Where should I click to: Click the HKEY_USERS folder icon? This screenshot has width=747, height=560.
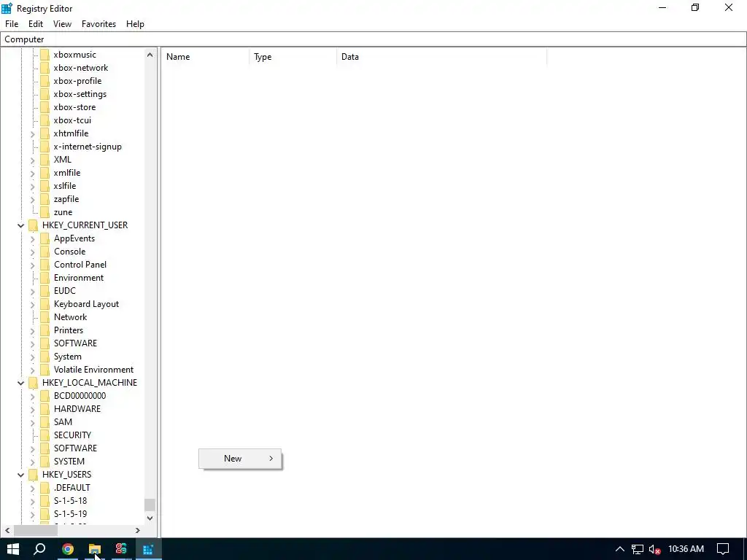point(33,475)
